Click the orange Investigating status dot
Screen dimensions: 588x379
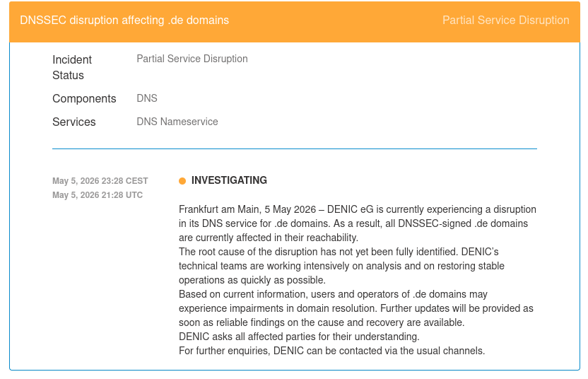click(182, 181)
